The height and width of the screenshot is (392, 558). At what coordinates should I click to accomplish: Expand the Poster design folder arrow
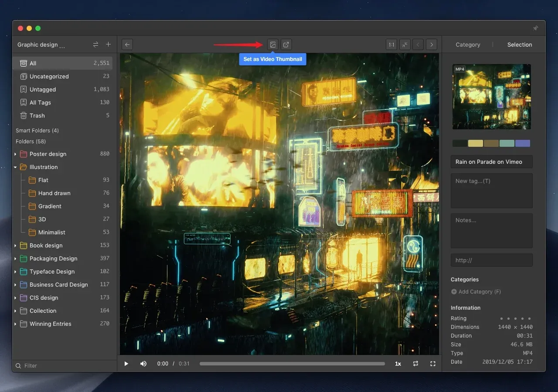pyautogui.click(x=16, y=154)
